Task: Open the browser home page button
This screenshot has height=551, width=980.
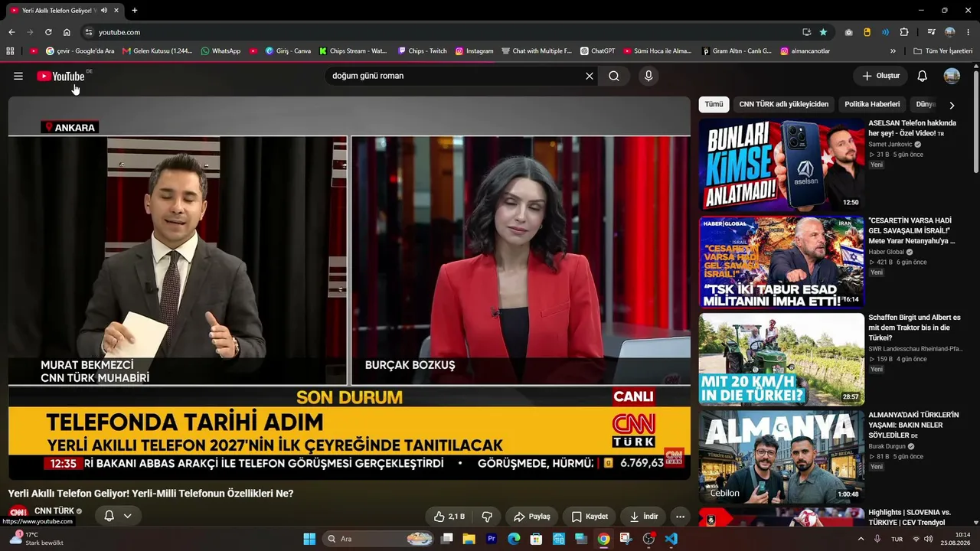Action: pyautogui.click(x=67, y=32)
